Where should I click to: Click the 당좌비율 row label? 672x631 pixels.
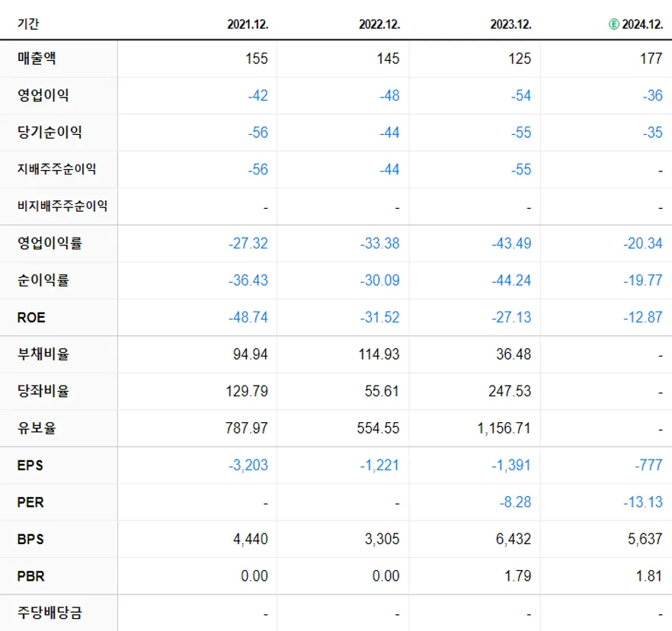[x=43, y=390]
